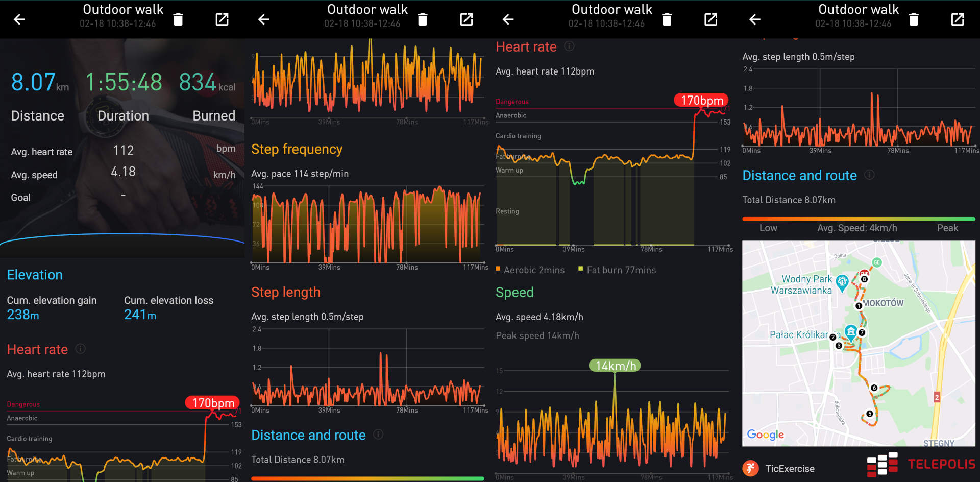Select the Wodny Park Warszawianka map pin
The height and width of the screenshot is (482, 980).
tap(842, 281)
